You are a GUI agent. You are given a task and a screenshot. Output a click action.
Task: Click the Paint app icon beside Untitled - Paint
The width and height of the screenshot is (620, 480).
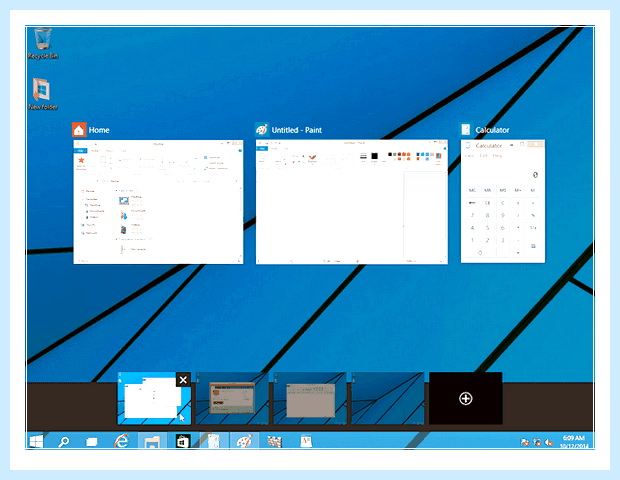(x=262, y=130)
